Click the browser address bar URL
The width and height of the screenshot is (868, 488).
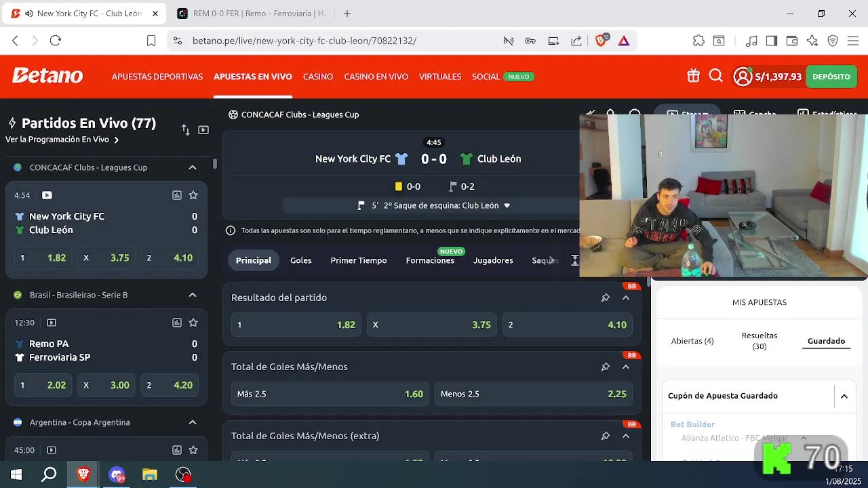(x=304, y=41)
